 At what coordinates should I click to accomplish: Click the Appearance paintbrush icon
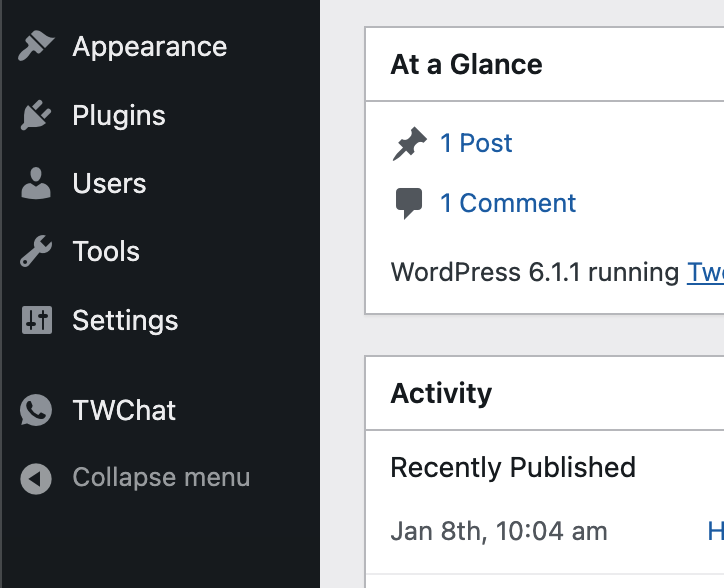tap(36, 46)
